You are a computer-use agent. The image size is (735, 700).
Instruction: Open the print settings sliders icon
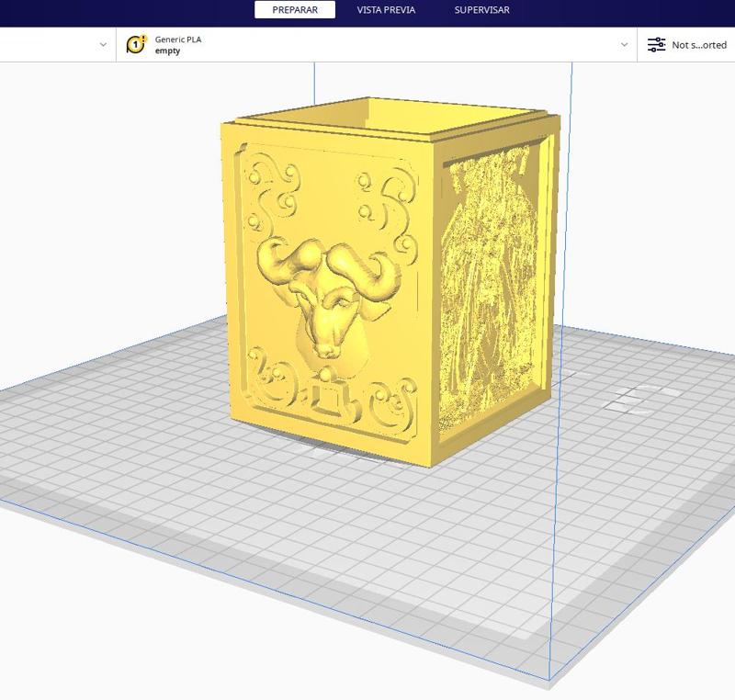click(656, 44)
